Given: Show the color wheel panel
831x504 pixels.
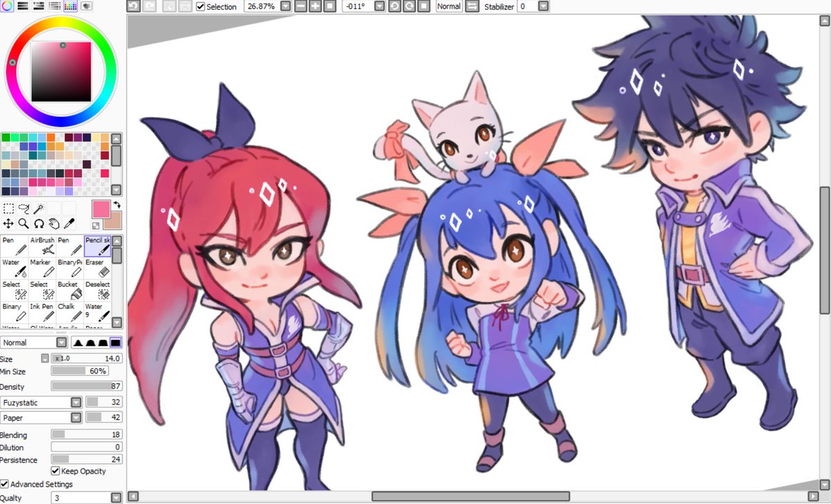Looking at the screenshot, I should [x=7, y=6].
